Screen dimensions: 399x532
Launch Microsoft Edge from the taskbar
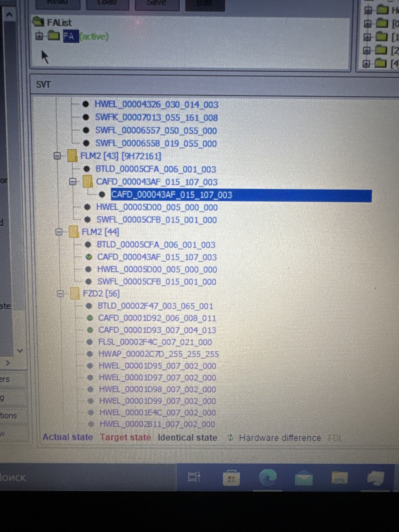pos(268,478)
